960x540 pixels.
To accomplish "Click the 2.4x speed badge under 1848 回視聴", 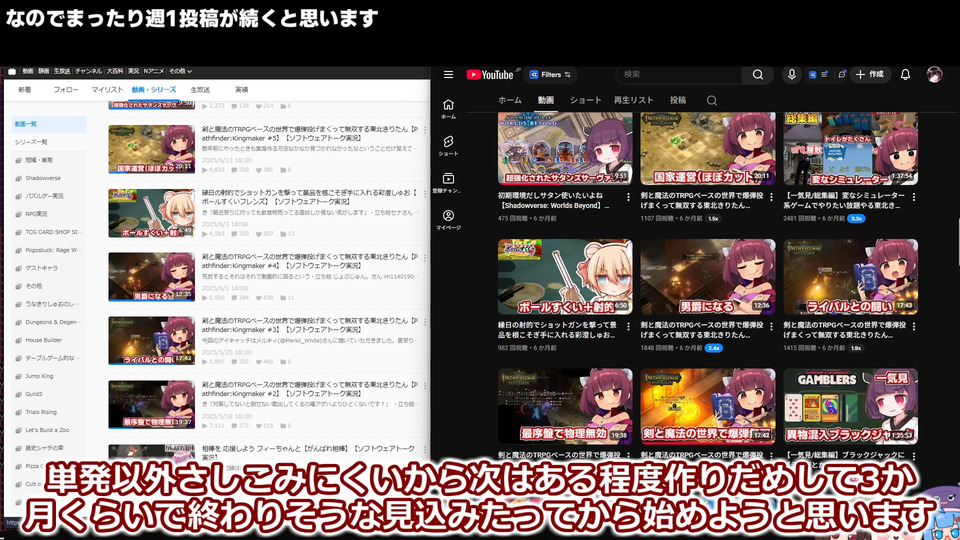I will coord(713,348).
